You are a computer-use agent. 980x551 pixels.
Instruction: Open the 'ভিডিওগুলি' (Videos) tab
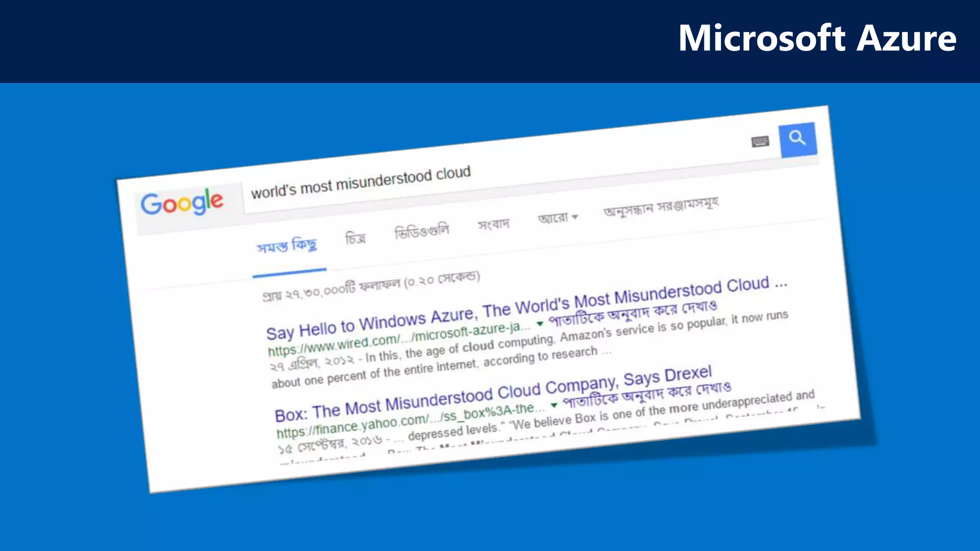click(x=422, y=231)
